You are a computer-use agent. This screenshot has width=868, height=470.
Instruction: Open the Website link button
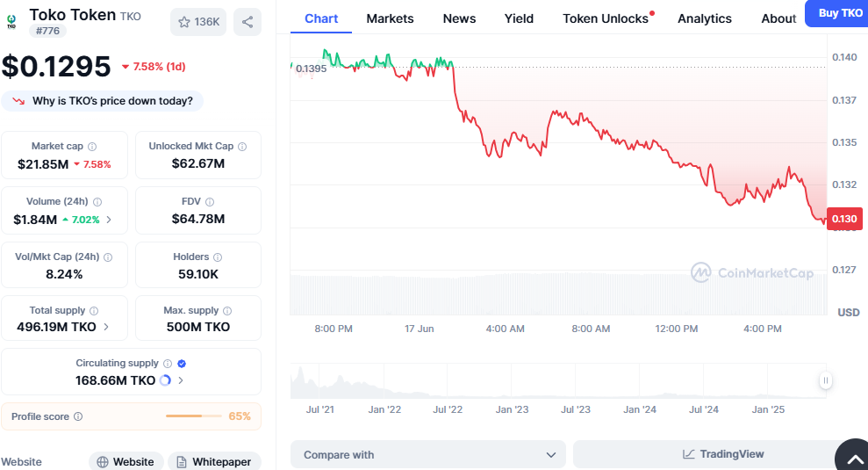(x=126, y=461)
